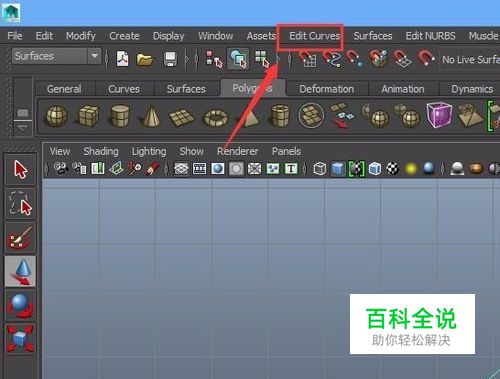Viewport: 500px width, 379px height.
Task: Click the New Scene icon in the status line
Action: 122,59
